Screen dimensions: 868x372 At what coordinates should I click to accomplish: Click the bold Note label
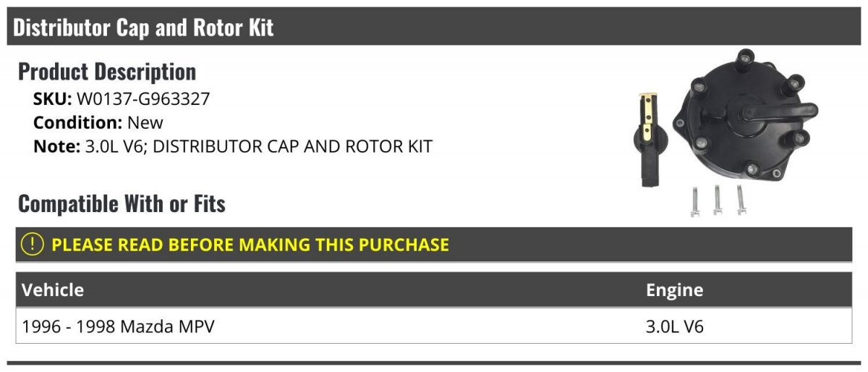click(x=56, y=147)
